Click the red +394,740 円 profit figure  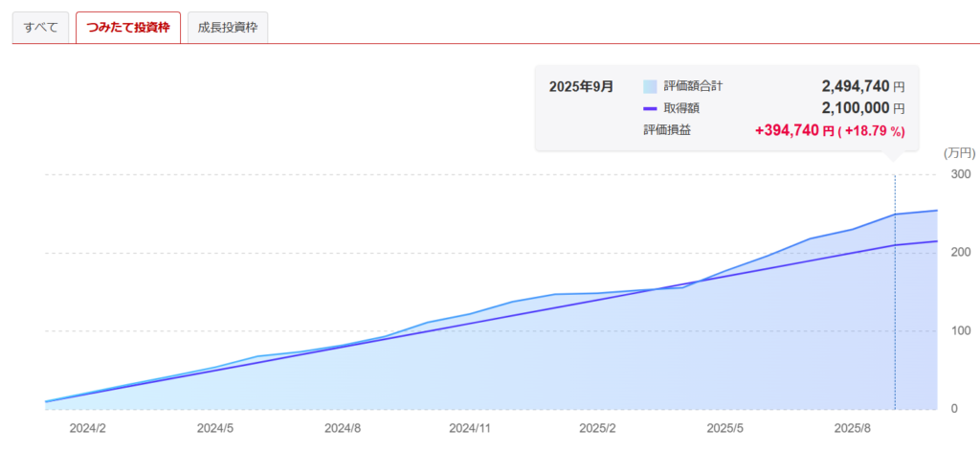794,131
